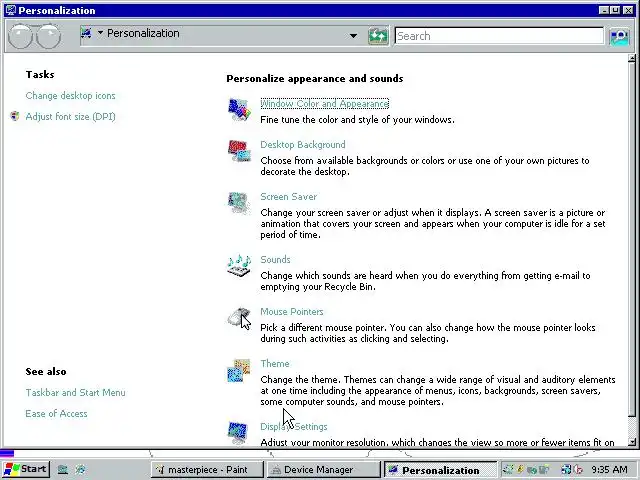
Task: Click the Show Desktop quick launch icon
Action: 62,469
